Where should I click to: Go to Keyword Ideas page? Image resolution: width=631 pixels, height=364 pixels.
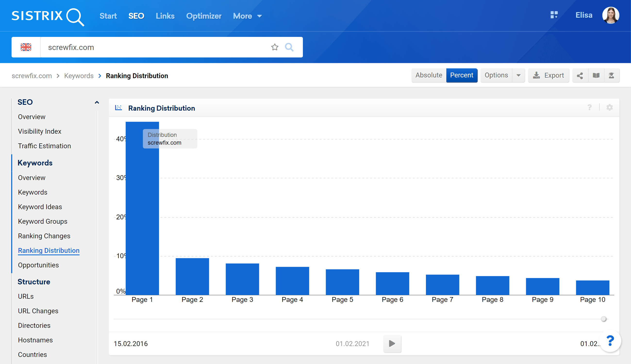[x=40, y=207]
